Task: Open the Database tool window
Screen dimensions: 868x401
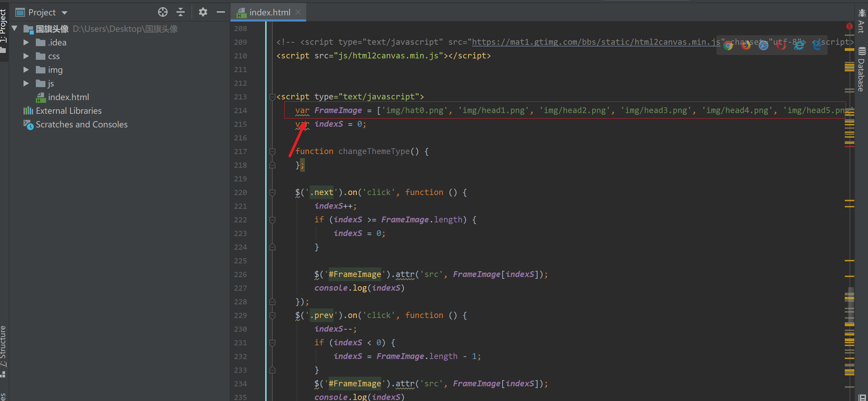Action: coord(861,69)
